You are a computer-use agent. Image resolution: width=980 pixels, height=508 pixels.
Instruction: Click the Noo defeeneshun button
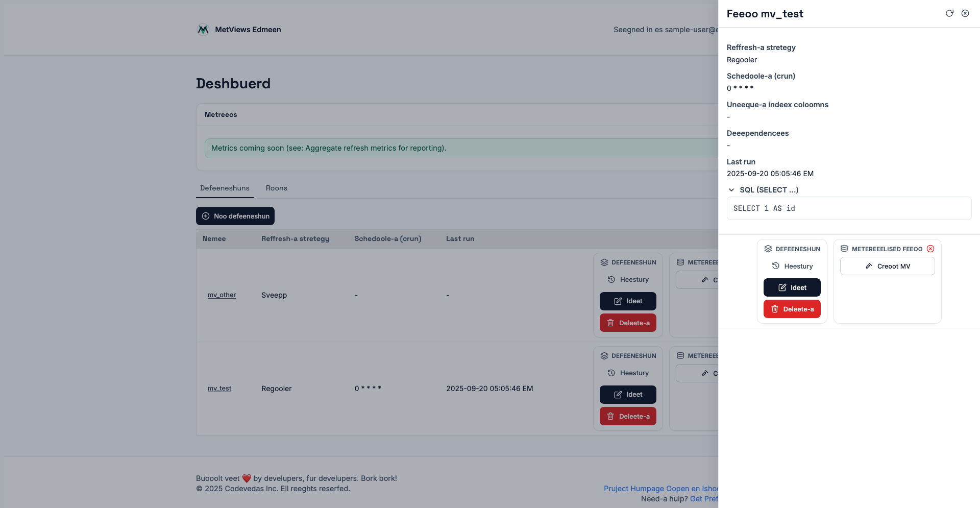click(235, 216)
